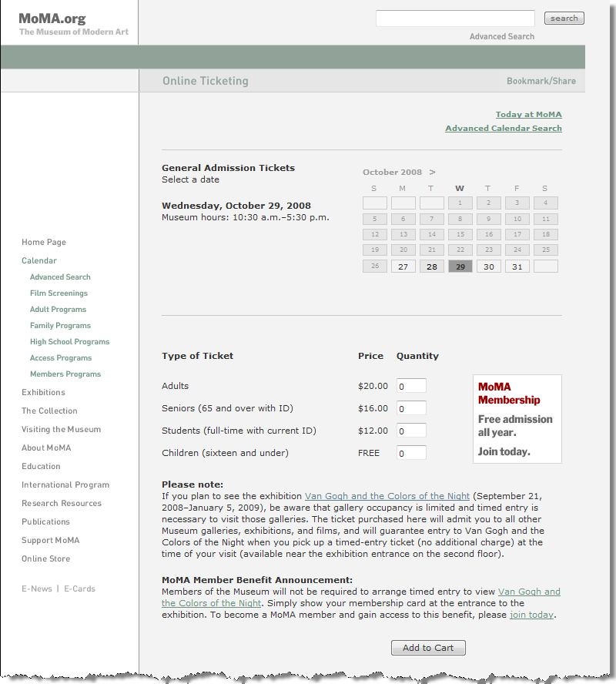Click the $12.00 Students price
616x684 pixels.
coord(373,431)
